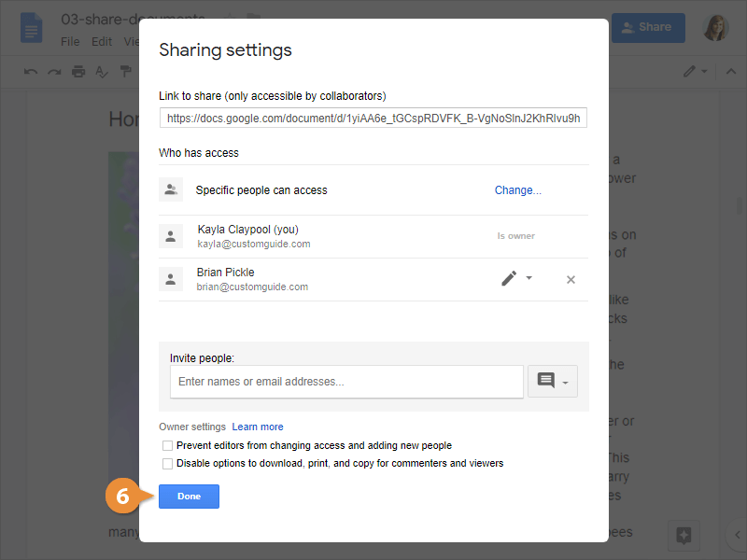Open the editing mode pencil dropdown
The image size is (747, 560).
[x=696, y=72]
